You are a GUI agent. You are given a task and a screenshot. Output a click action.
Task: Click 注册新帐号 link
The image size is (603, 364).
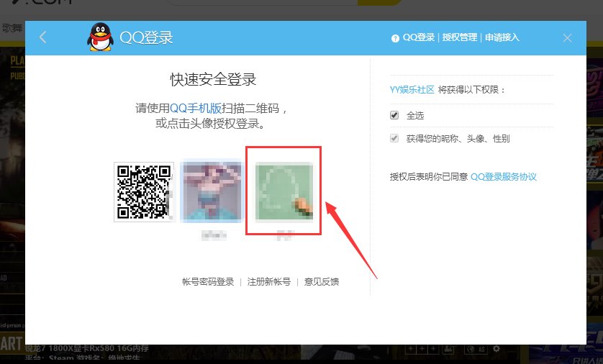click(269, 282)
